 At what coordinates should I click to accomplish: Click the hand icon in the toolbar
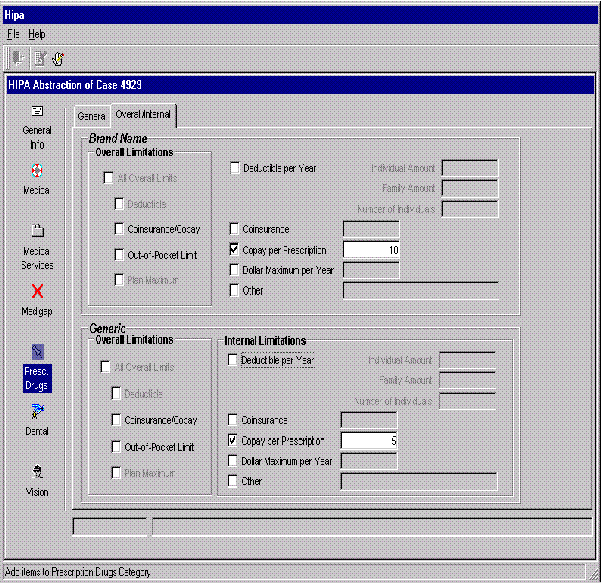[59, 59]
